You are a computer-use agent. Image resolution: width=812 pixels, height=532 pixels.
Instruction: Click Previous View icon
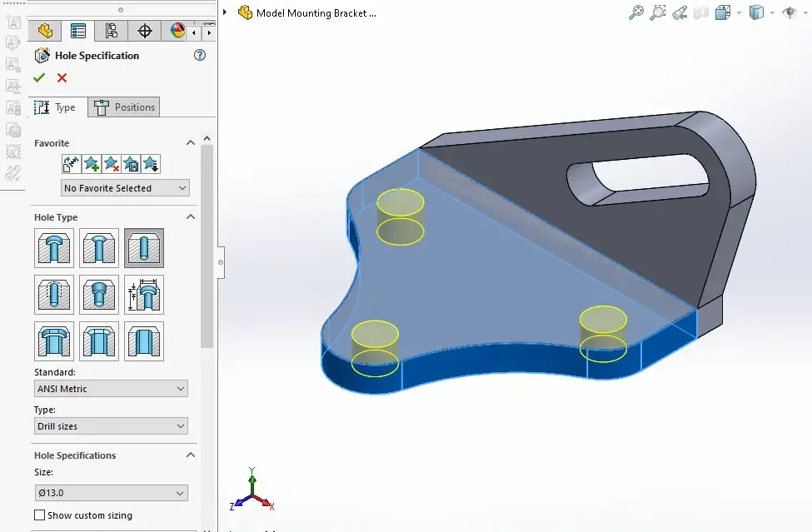pos(680,12)
